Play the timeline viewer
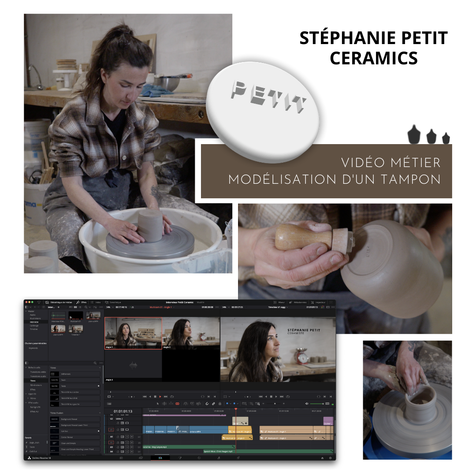476x476 pixels. [x=276, y=397]
